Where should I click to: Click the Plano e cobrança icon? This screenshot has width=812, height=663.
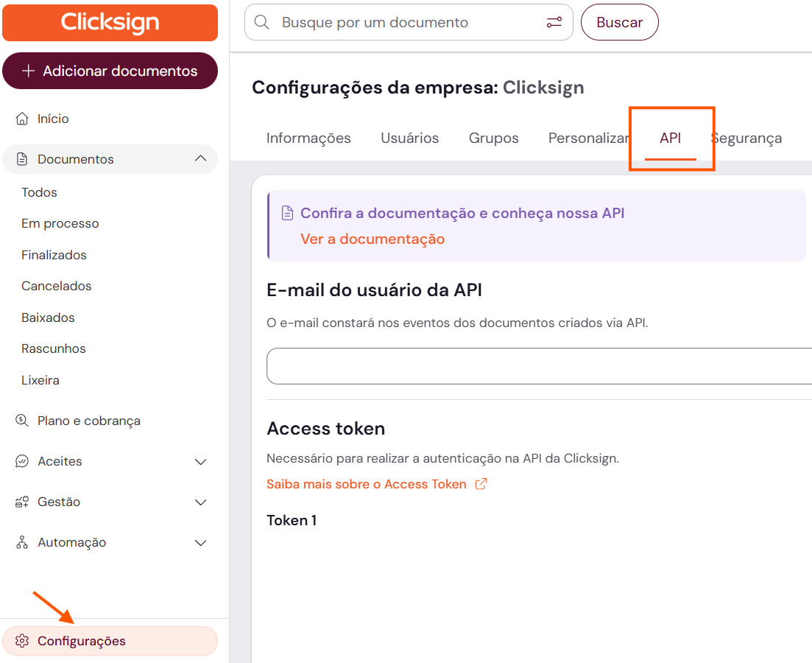pos(22,421)
